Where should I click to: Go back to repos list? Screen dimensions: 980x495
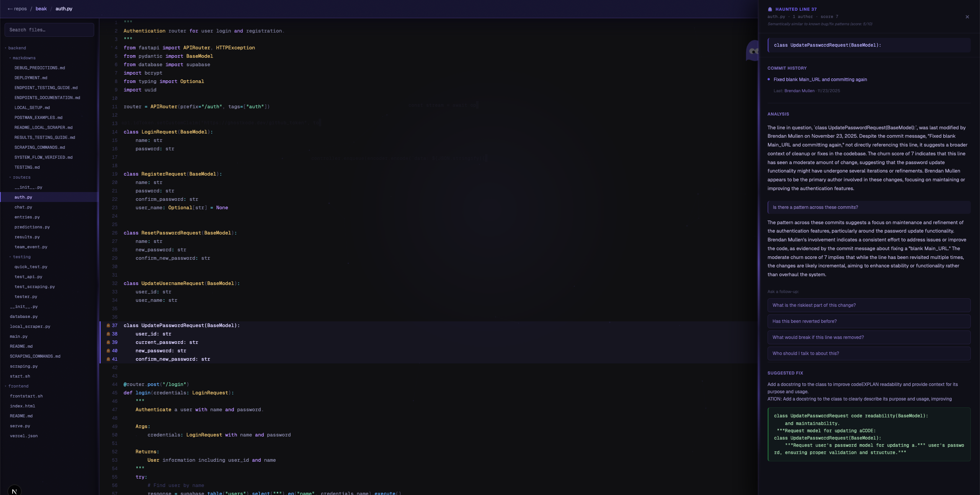(17, 9)
